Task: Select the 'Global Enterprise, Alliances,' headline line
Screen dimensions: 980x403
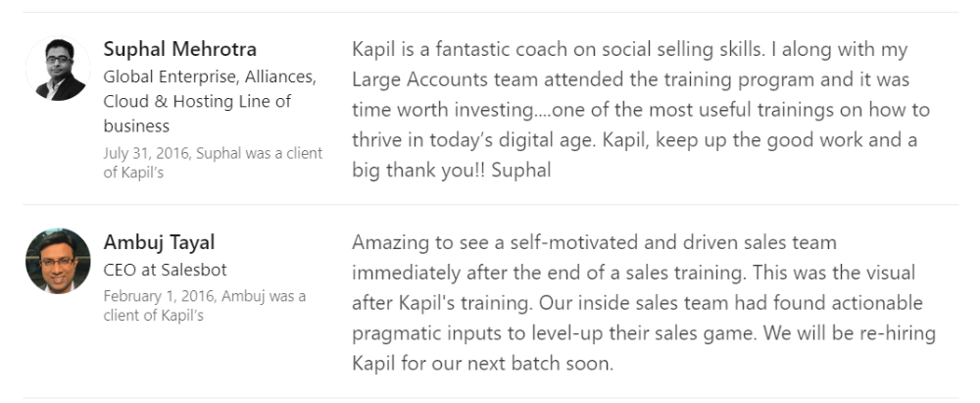Action: [210, 76]
